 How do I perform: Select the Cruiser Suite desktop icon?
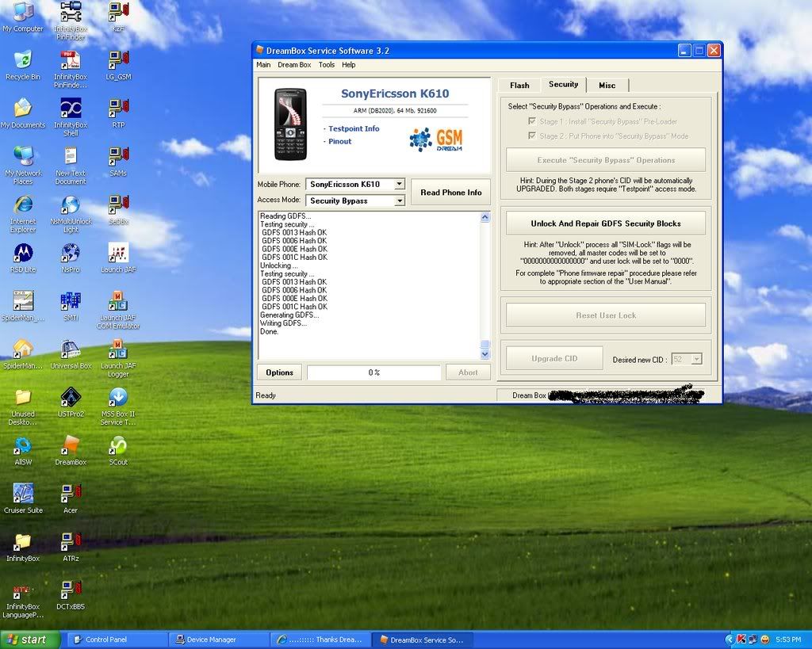tap(23, 498)
